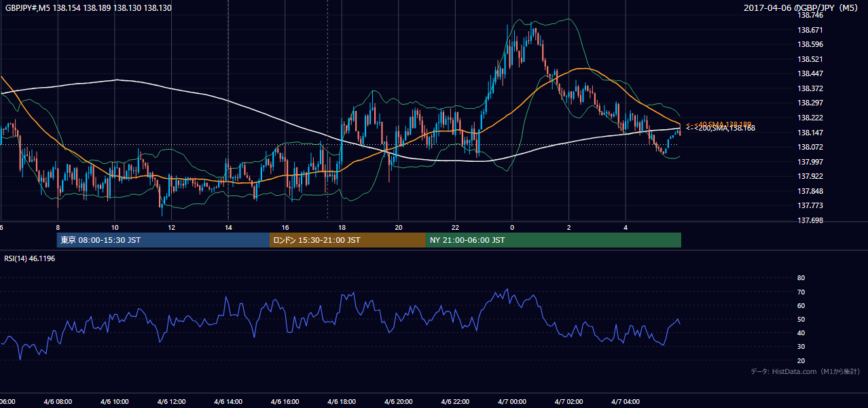This screenshot has width=868, height=408.
Task: Click RSI level 40 label
Action: pyautogui.click(x=801, y=333)
